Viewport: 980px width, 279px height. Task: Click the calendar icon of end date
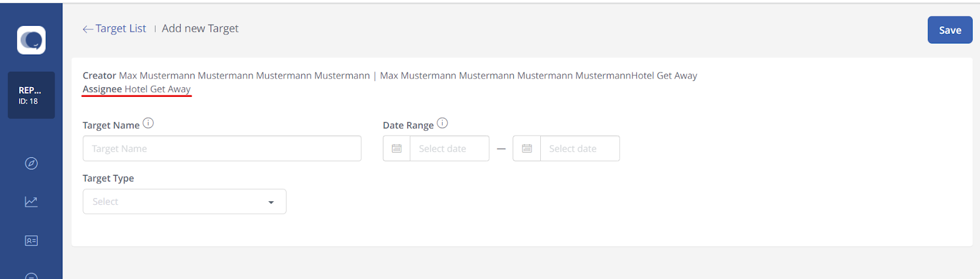(527, 148)
